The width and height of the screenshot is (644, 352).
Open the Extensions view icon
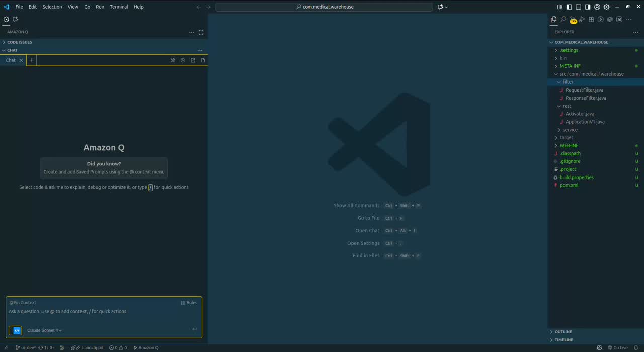tap(591, 20)
